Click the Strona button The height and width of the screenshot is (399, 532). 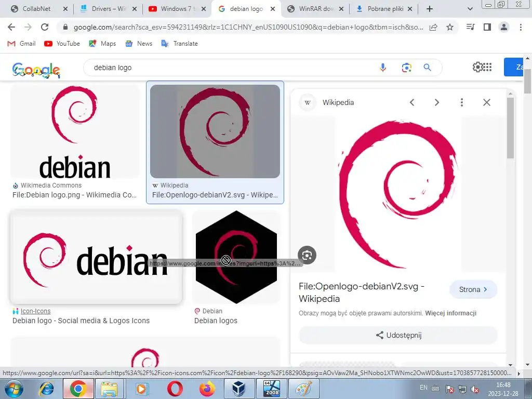tap(473, 289)
